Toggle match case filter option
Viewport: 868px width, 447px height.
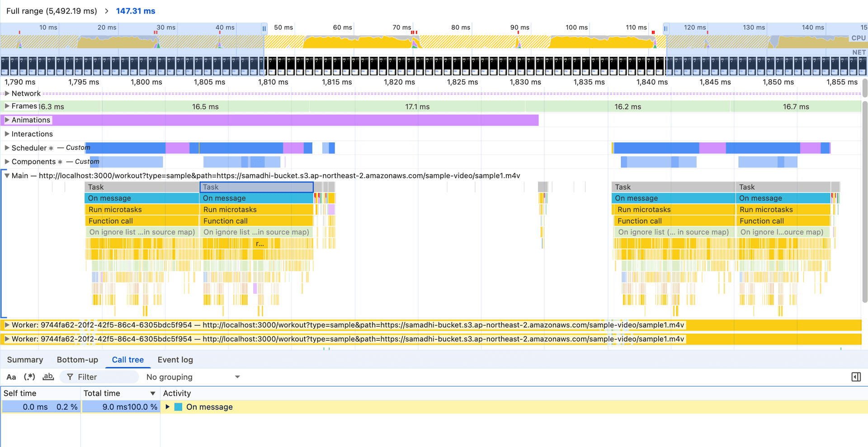click(x=11, y=377)
